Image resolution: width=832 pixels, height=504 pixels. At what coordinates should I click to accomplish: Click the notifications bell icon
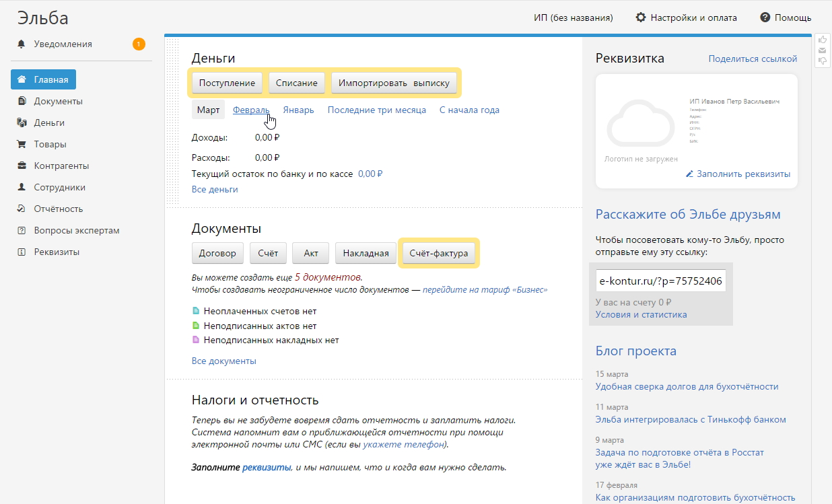(22, 44)
